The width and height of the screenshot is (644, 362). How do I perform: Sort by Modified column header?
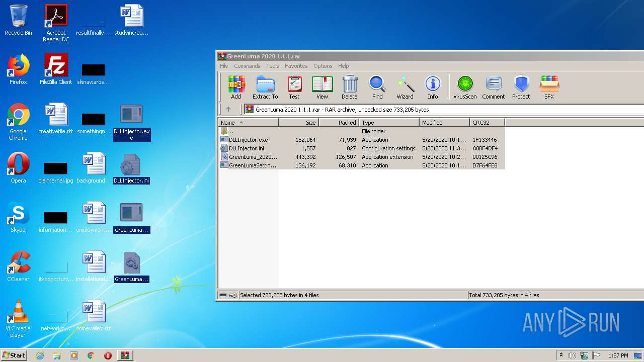click(444, 123)
